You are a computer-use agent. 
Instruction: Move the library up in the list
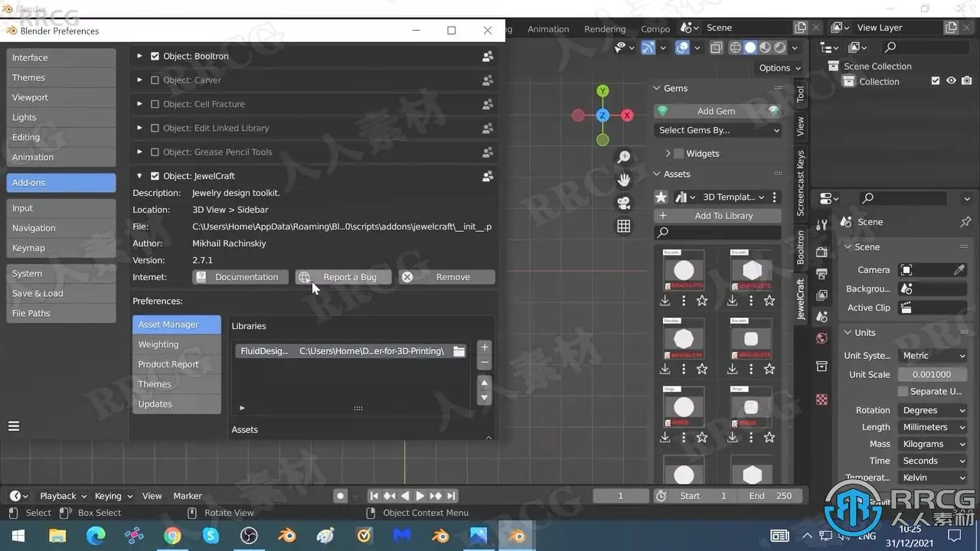pos(484,383)
